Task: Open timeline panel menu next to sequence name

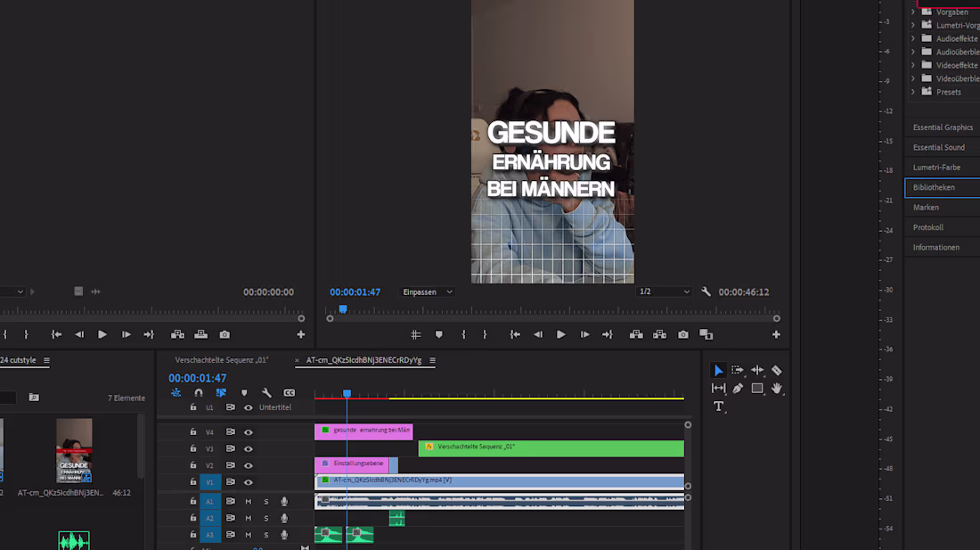Action: coord(432,360)
